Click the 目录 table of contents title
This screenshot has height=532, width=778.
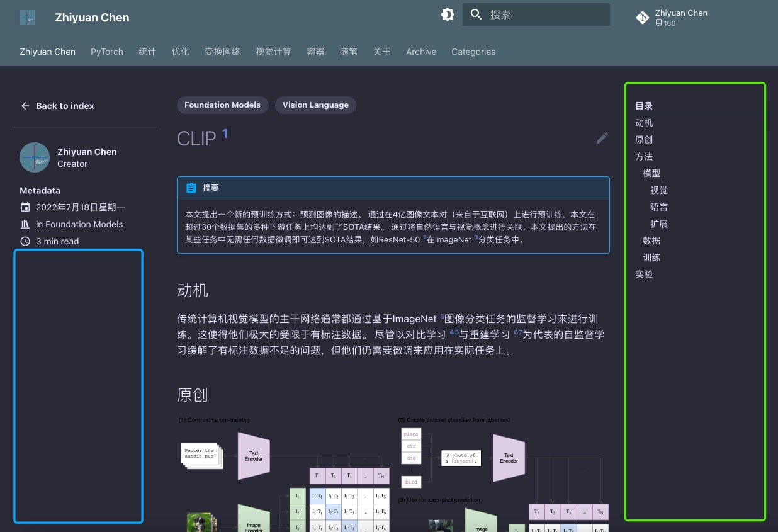click(644, 106)
